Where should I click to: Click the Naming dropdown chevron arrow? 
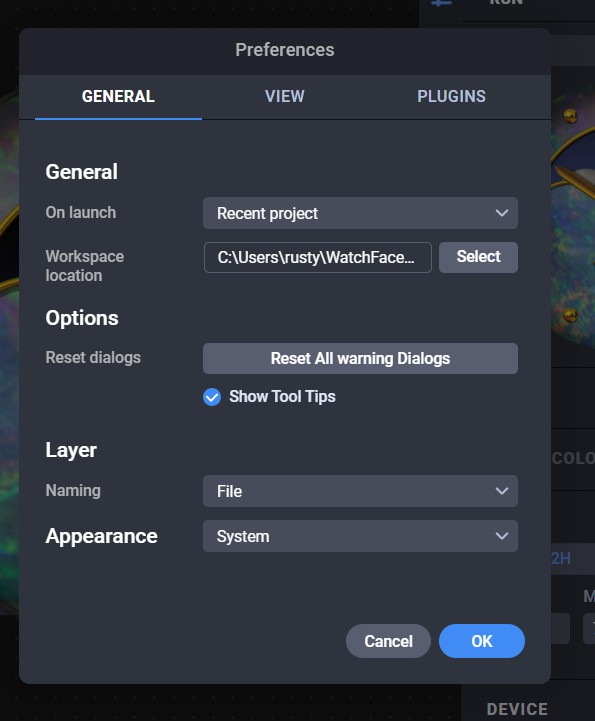502,491
